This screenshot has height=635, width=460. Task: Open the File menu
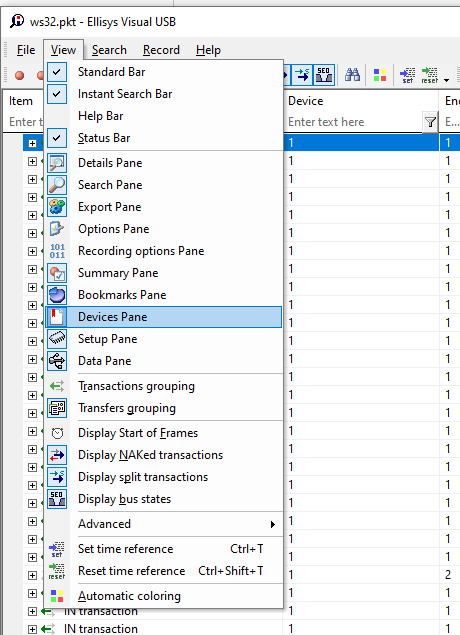(x=26, y=50)
